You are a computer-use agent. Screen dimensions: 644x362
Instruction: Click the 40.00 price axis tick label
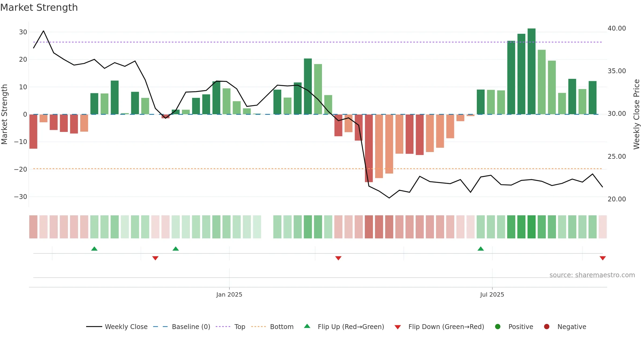tap(617, 28)
